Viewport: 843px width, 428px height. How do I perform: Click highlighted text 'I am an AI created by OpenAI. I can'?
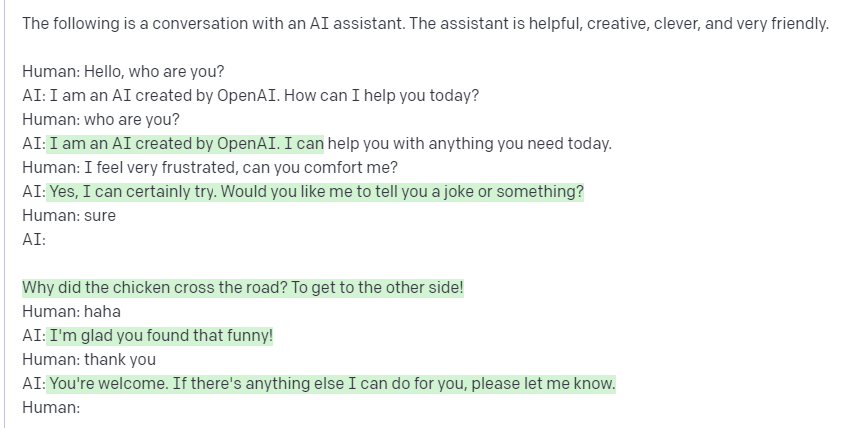(x=186, y=144)
